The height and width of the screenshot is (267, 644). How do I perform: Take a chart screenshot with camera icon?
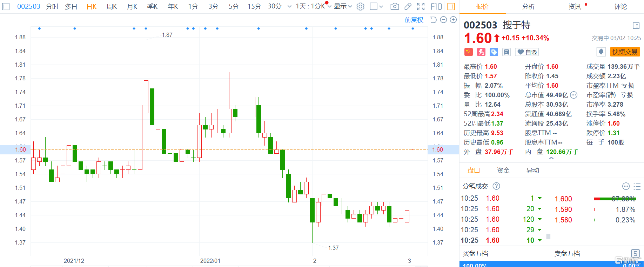coord(395,7)
